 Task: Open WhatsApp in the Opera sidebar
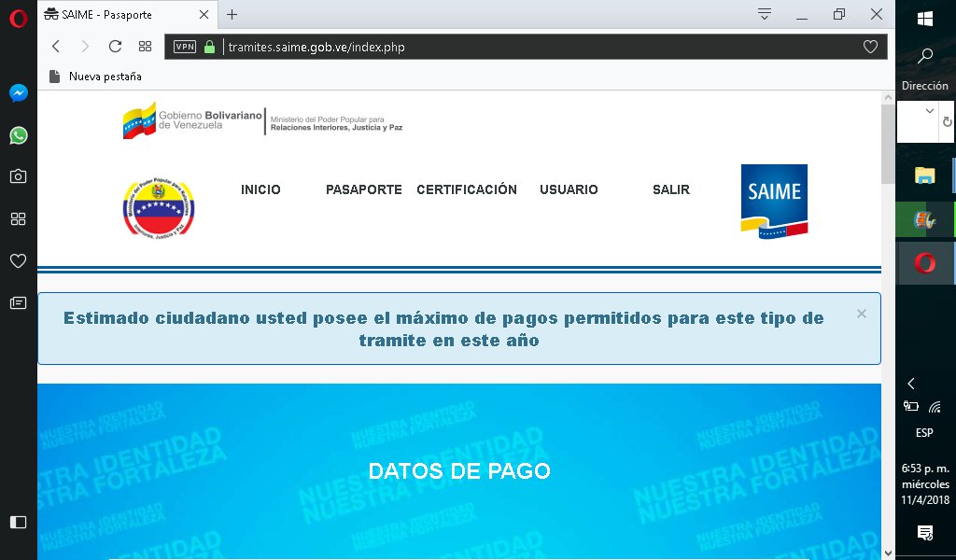tap(19, 135)
